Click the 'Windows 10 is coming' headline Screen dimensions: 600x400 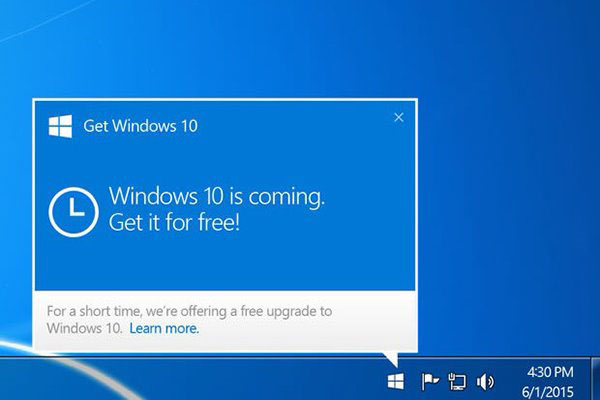pyautogui.click(x=217, y=196)
